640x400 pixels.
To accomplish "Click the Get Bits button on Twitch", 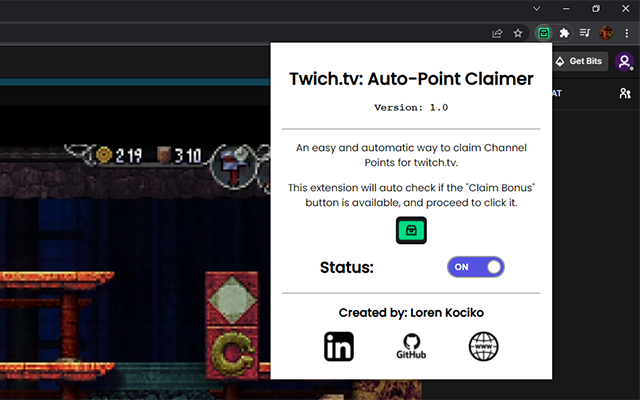I will (580, 61).
